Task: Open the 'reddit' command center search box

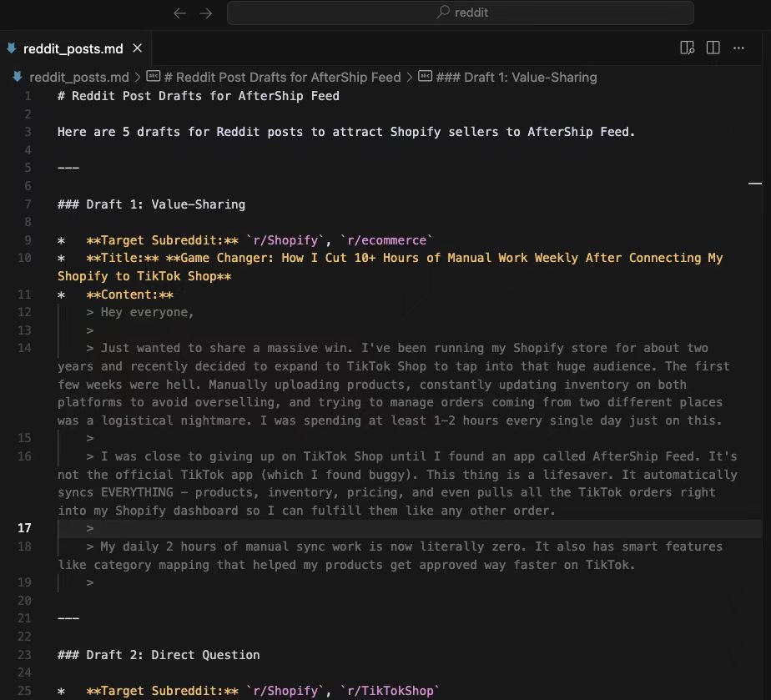Action: coord(461,13)
